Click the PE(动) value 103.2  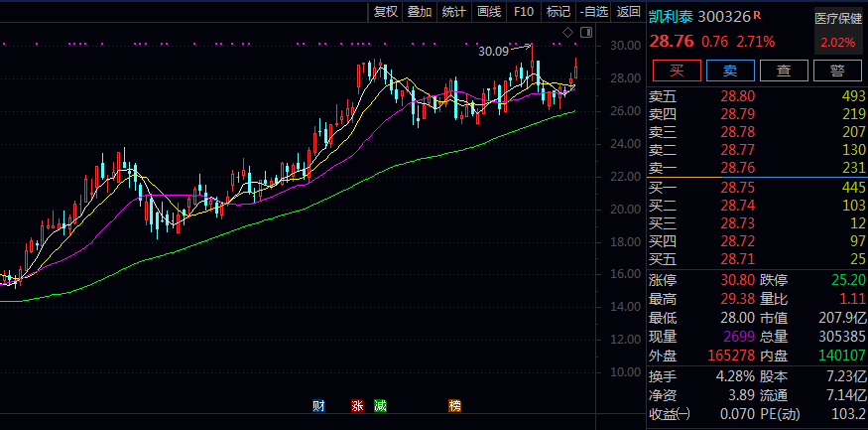[850, 414]
